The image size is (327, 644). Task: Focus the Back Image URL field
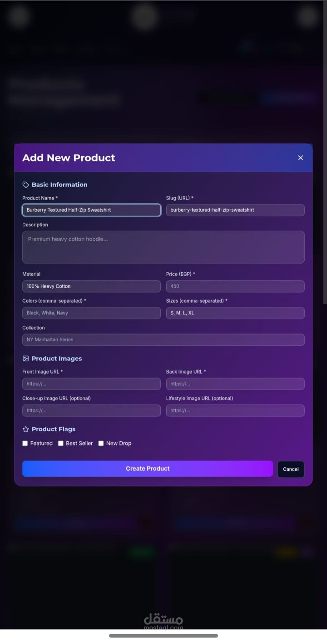(x=235, y=384)
